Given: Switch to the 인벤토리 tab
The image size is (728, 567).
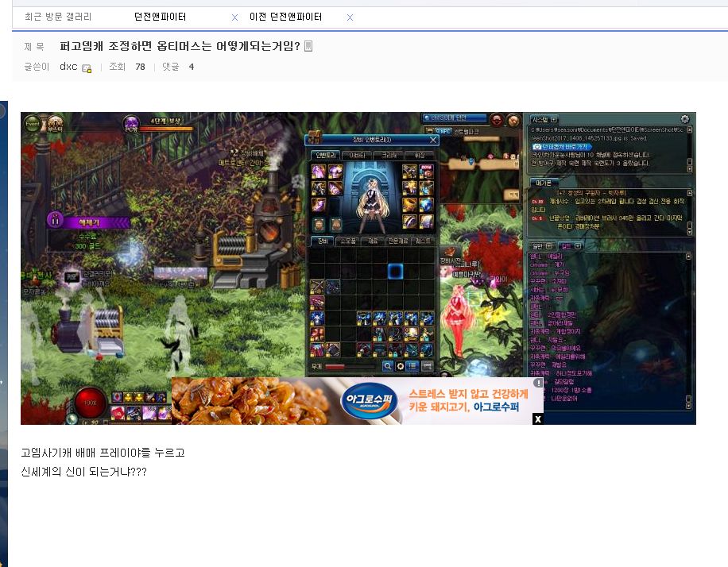Looking at the screenshot, I should [x=325, y=156].
